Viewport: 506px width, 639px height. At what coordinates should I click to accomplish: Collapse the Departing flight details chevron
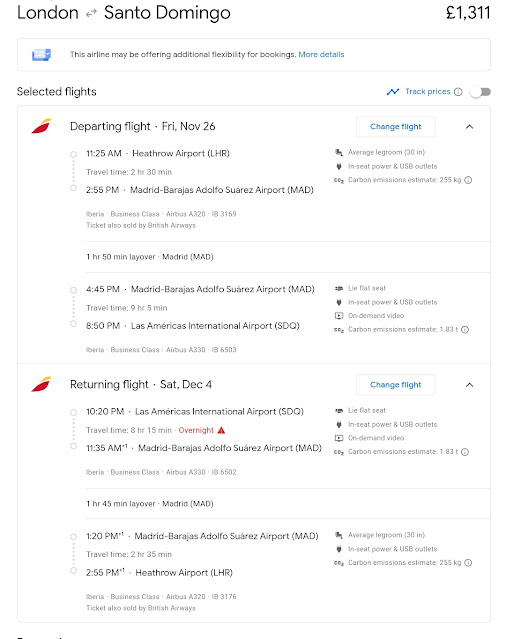469,127
